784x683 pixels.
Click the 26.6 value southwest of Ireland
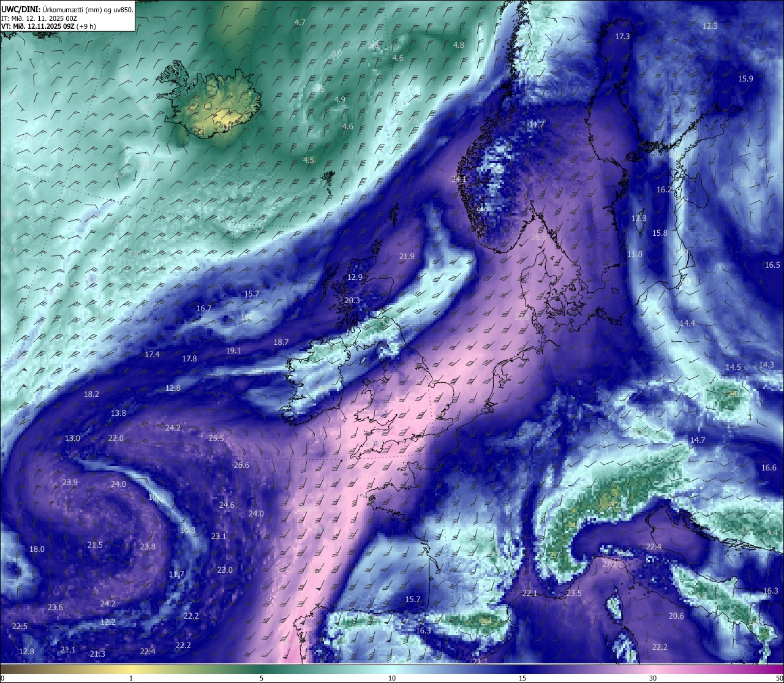point(241,466)
